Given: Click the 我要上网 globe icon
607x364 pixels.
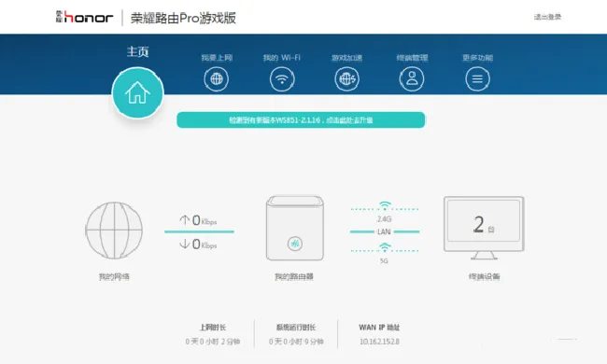Looking at the screenshot, I should [217, 79].
